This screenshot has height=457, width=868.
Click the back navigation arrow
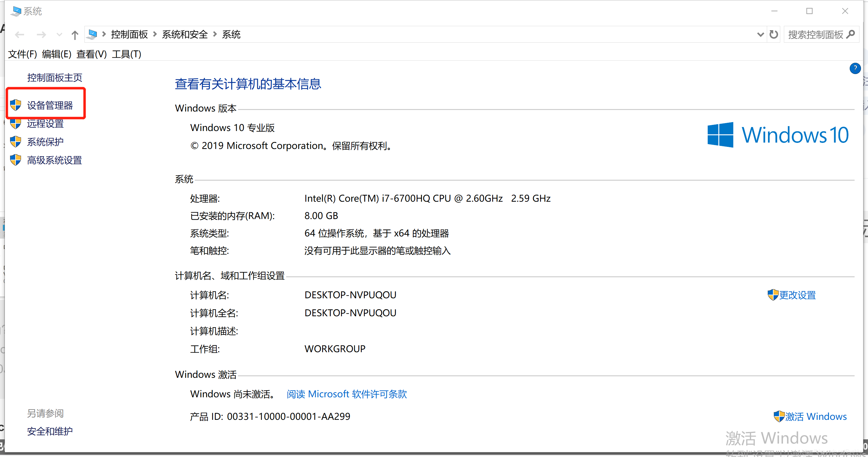[x=20, y=35]
